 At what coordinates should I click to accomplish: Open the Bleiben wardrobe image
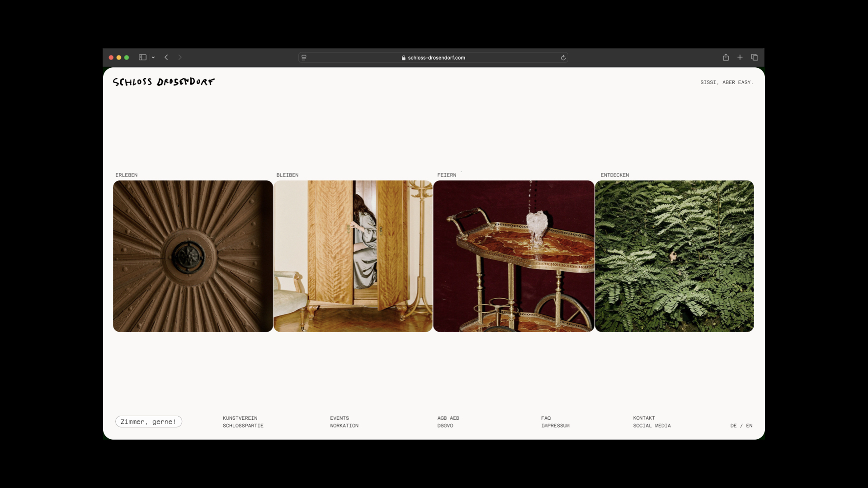point(353,256)
